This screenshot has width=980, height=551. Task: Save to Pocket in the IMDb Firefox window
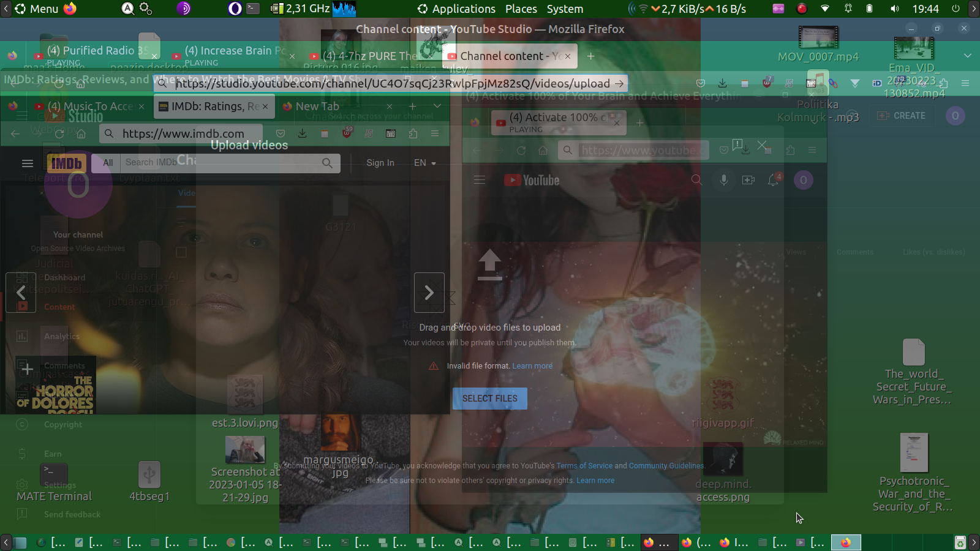coord(281,133)
